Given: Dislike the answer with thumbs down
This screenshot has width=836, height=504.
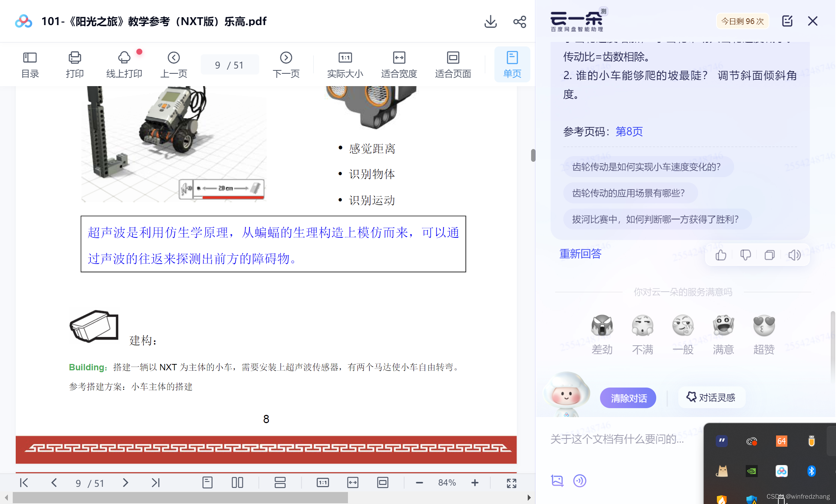Looking at the screenshot, I should tap(745, 255).
